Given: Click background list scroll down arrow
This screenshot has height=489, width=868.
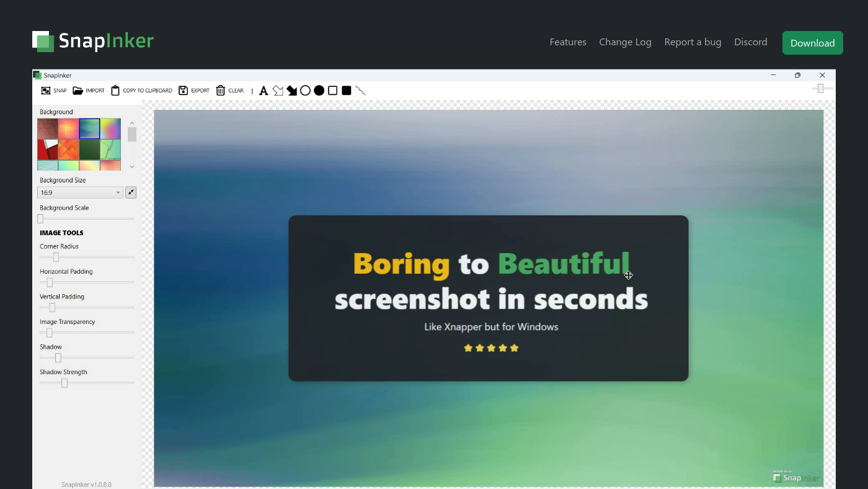Looking at the screenshot, I should point(132,166).
